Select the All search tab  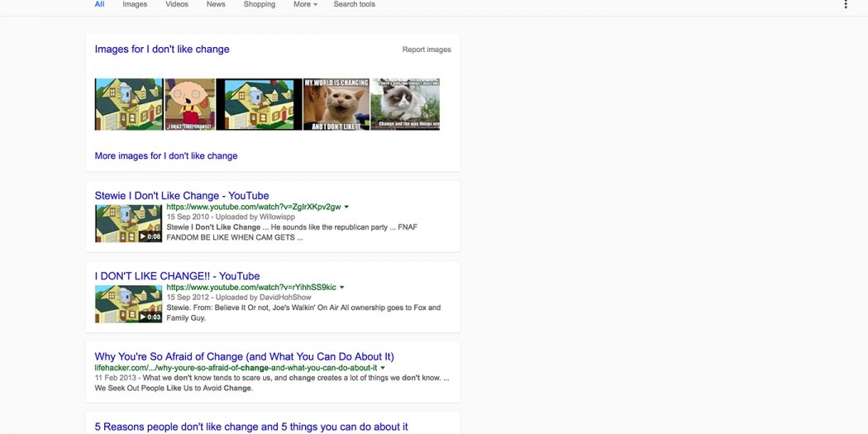click(99, 4)
